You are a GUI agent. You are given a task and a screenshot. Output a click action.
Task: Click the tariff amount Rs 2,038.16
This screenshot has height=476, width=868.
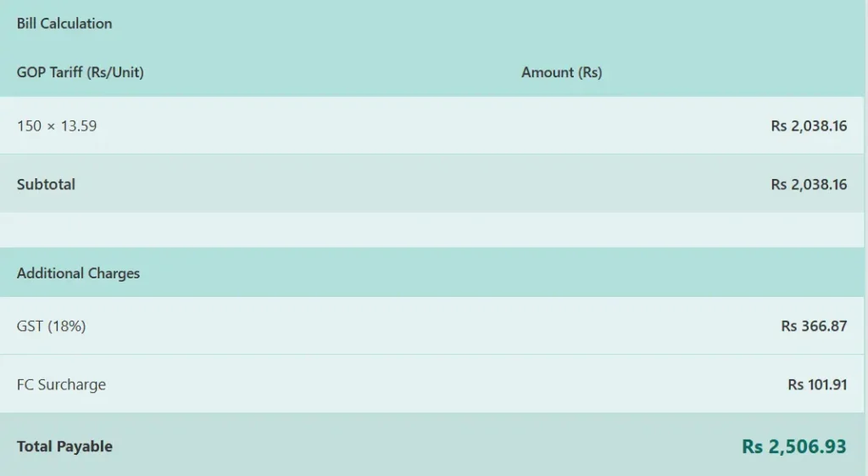coord(809,126)
